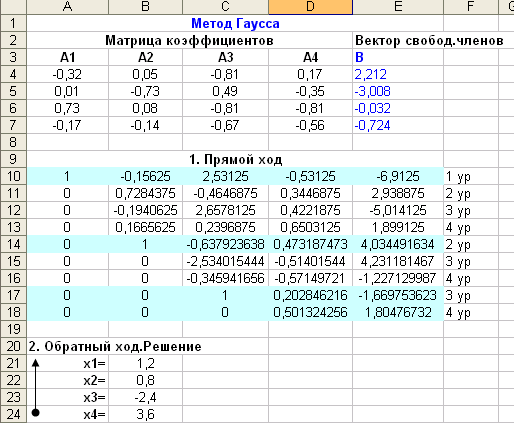Select x1 result cell 1,2
Screen dimensions: 514x423
(145, 363)
